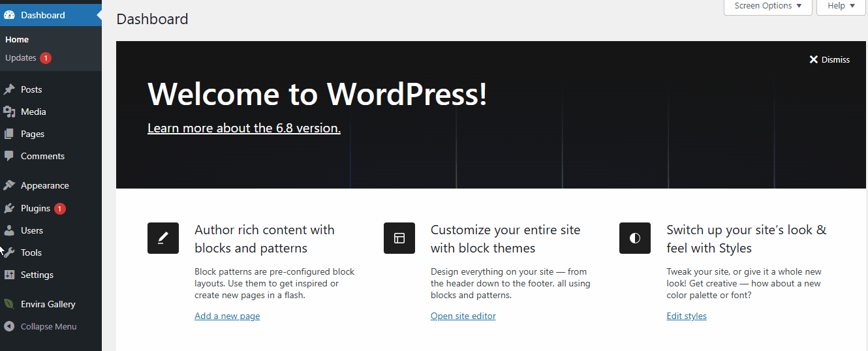Open the Dashboard menu item
Image resolution: width=868 pixels, height=351 pixels.
tap(43, 15)
